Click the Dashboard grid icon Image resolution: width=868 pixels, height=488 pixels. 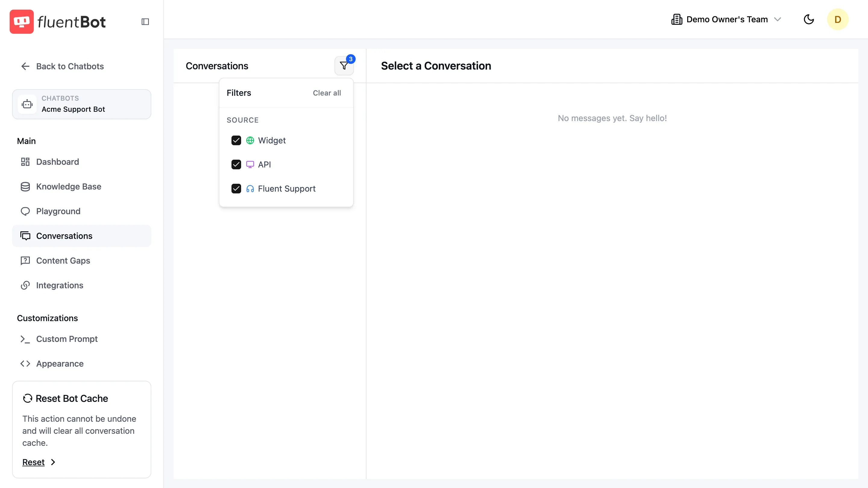click(25, 162)
